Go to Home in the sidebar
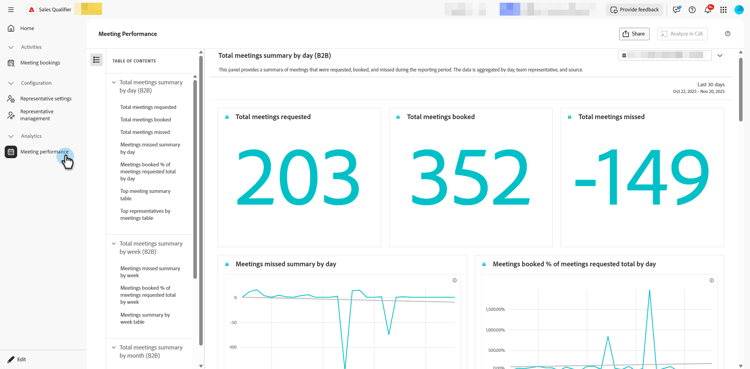750x369 pixels. click(x=27, y=28)
